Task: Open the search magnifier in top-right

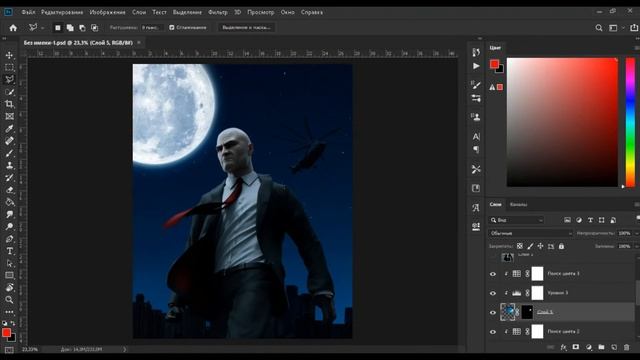Action: (x=599, y=28)
